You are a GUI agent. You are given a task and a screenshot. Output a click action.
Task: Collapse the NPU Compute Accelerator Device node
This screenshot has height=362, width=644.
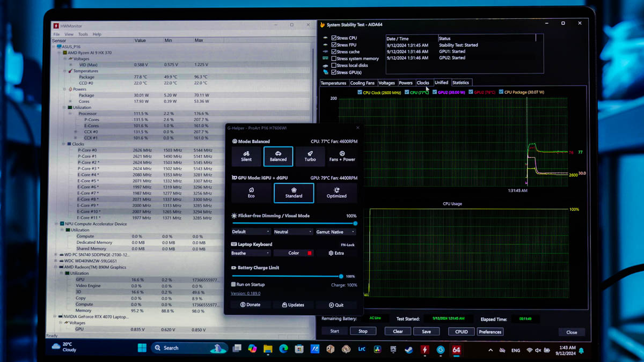coord(56,224)
